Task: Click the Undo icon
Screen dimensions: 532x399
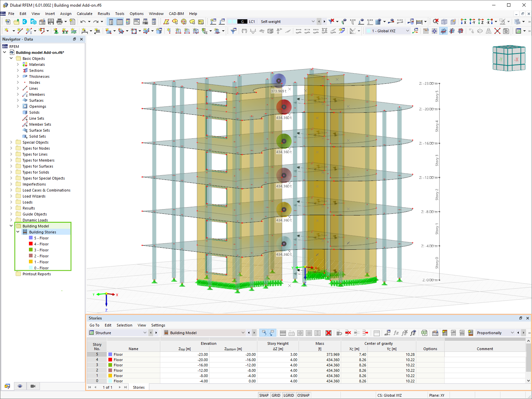Action: [83, 21]
